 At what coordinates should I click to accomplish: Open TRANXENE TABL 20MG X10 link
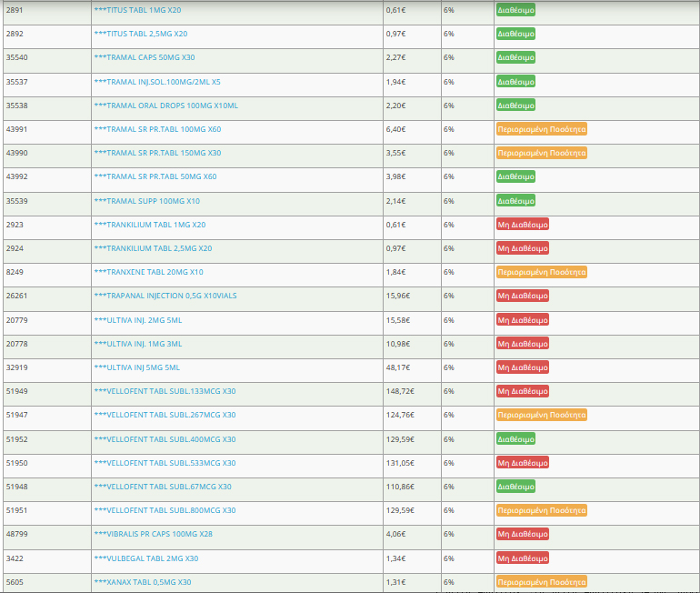148,272
